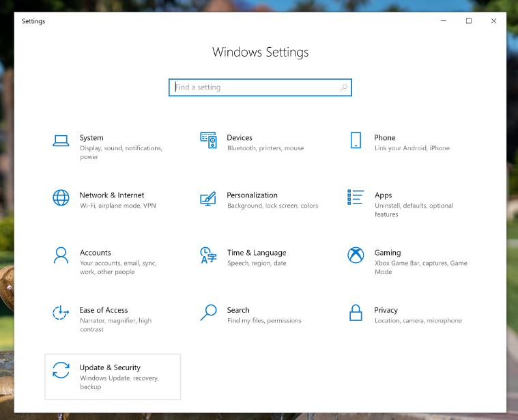Minimize the Settings window
The image size is (518, 420).
point(444,20)
